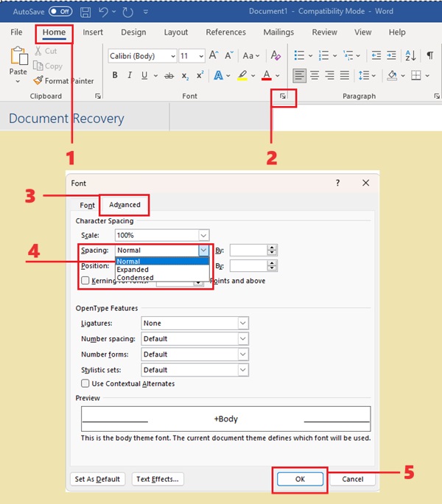Open the Scale 100% dropdown
The width and height of the screenshot is (442, 504).
pyautogui.click(x=203, y=235)
